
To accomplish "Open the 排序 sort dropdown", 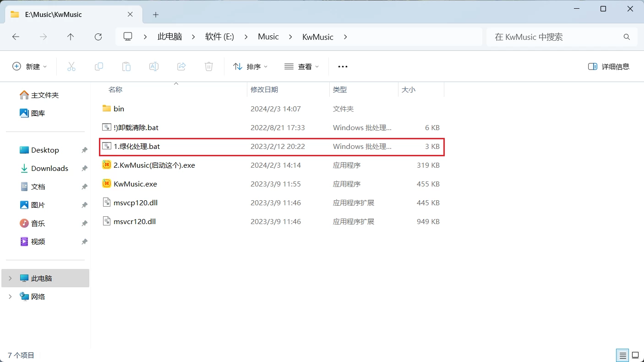I will tap(250, 66).
